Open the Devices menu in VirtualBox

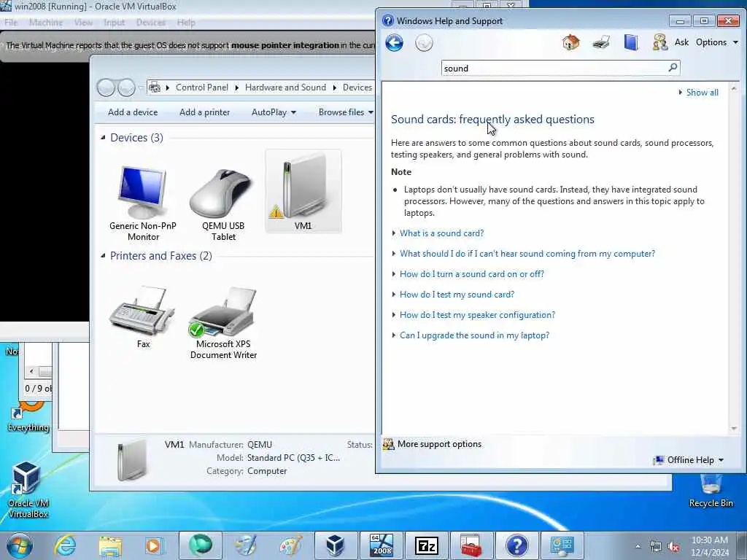click(x=150, y=23)
